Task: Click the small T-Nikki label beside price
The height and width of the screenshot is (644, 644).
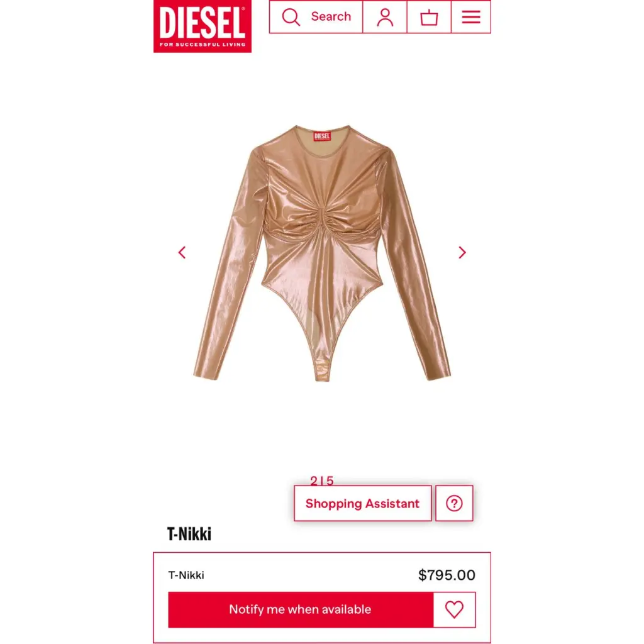Action: (x=186, y=575)
